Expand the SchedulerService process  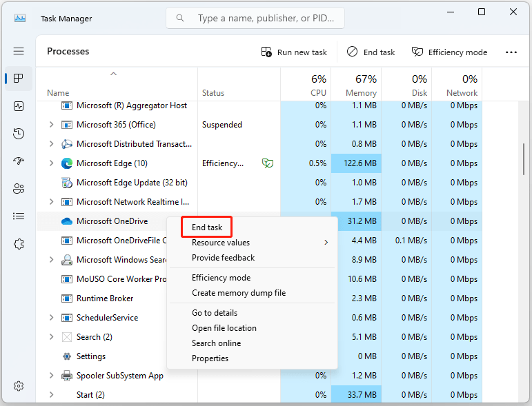[51, 318]
